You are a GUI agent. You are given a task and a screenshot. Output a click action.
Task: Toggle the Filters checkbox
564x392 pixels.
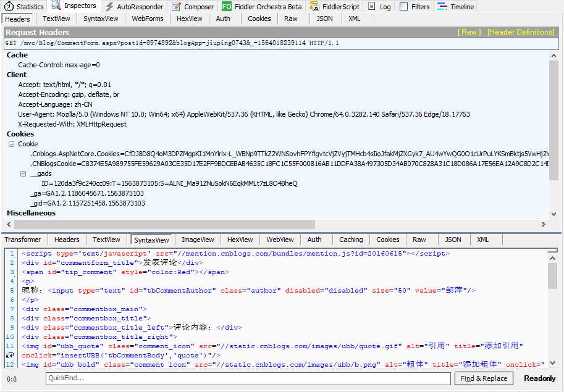point(404,6)
